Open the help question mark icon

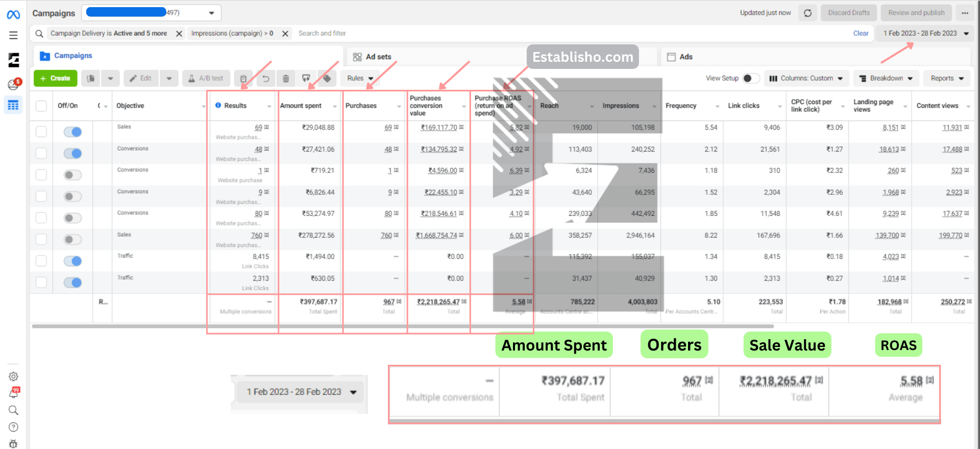(13, 427)
